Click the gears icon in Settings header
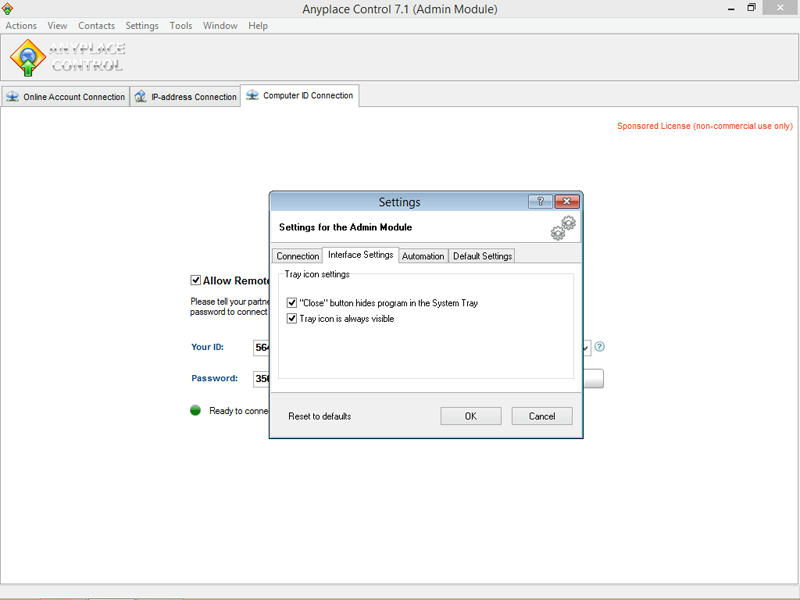800x600 pixels. pyautogui.click(x=563, y=228)
